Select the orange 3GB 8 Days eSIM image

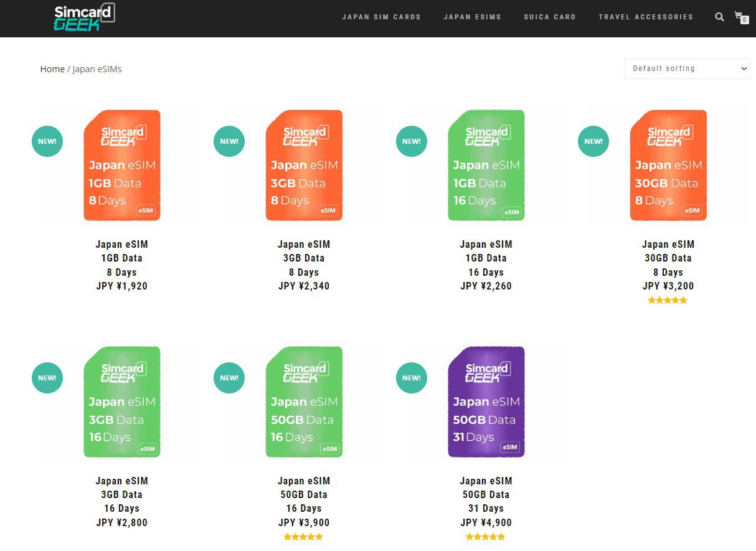point(304,166)
